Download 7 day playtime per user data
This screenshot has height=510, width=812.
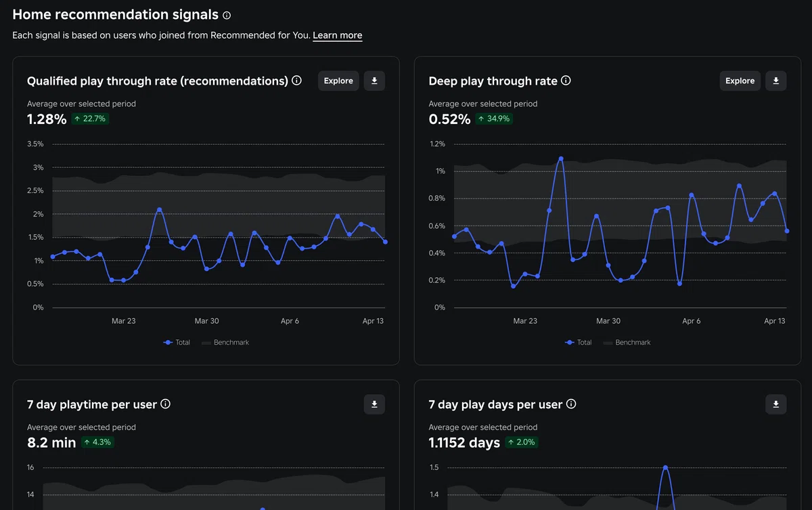[x=374, y=404]
